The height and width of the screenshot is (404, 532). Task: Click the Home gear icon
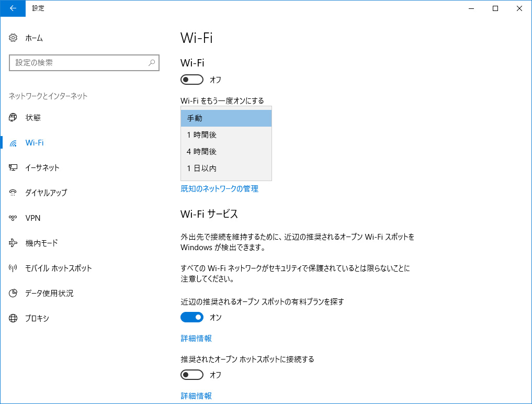14,38
